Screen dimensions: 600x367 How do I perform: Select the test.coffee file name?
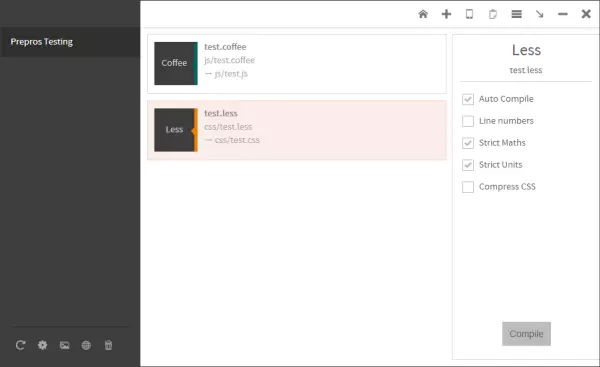pyautogui.click(x=225, y=47)
